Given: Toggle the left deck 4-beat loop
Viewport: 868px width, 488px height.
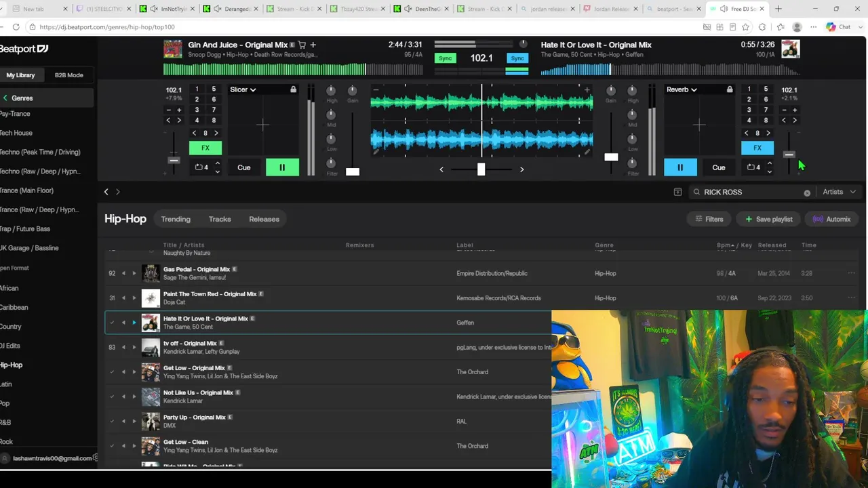Looking at the screenshot, I should tap(201, 167).
